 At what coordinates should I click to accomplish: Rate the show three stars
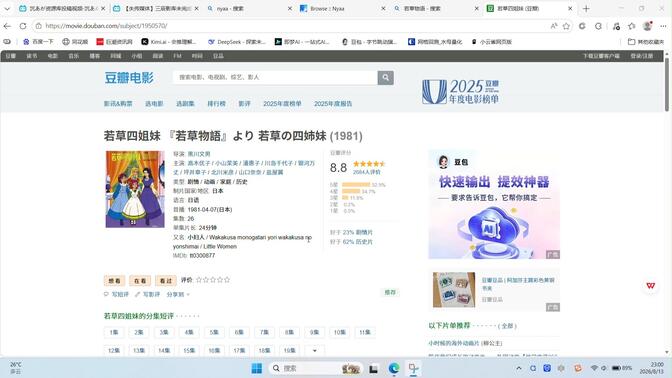pos(213,280)
